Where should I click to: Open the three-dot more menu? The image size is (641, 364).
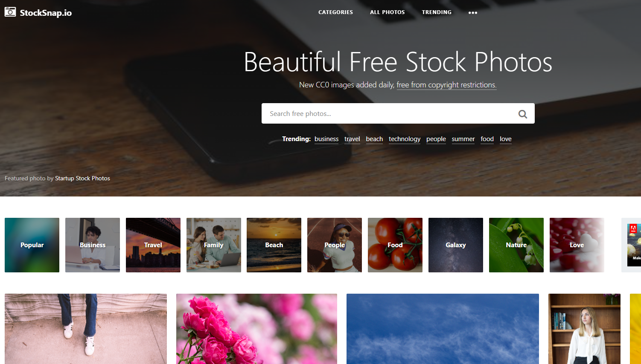pyautogui.click(x=472, y=13)
